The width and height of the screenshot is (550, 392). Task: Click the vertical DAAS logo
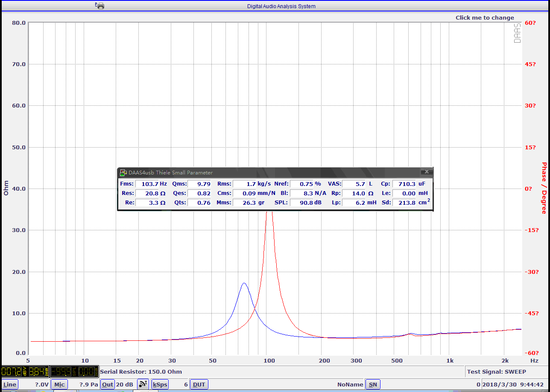517,33
